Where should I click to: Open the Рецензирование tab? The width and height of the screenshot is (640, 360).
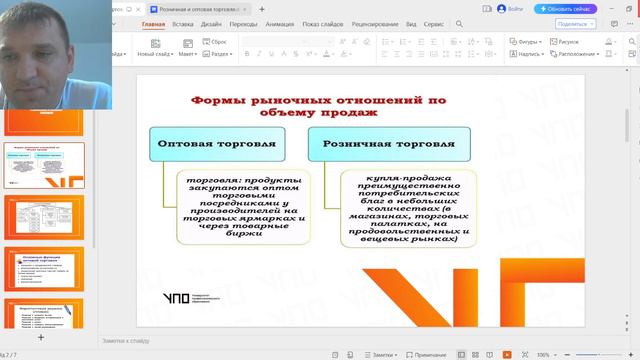click(375, 24)
